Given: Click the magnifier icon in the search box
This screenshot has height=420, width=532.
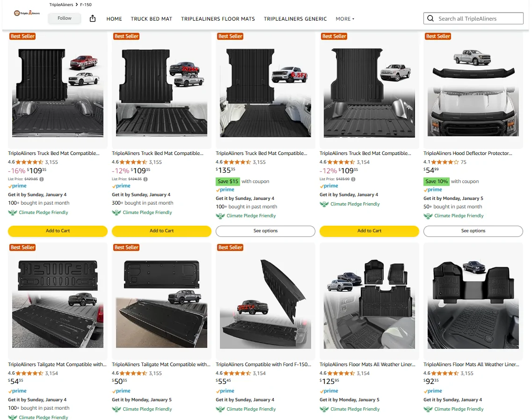Looking at the screenshot, I should 430,19.
